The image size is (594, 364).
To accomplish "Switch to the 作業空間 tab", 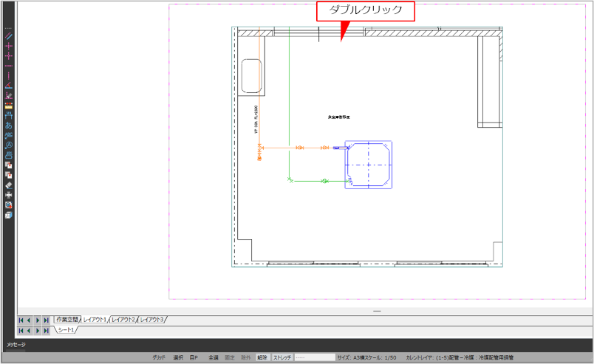I will tap(66, 320).
